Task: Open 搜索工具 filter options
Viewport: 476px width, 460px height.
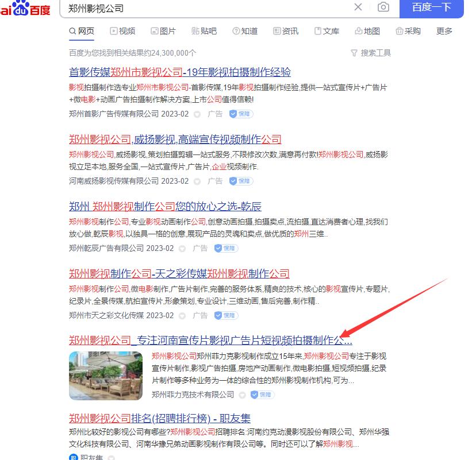Action: (371, 53)
